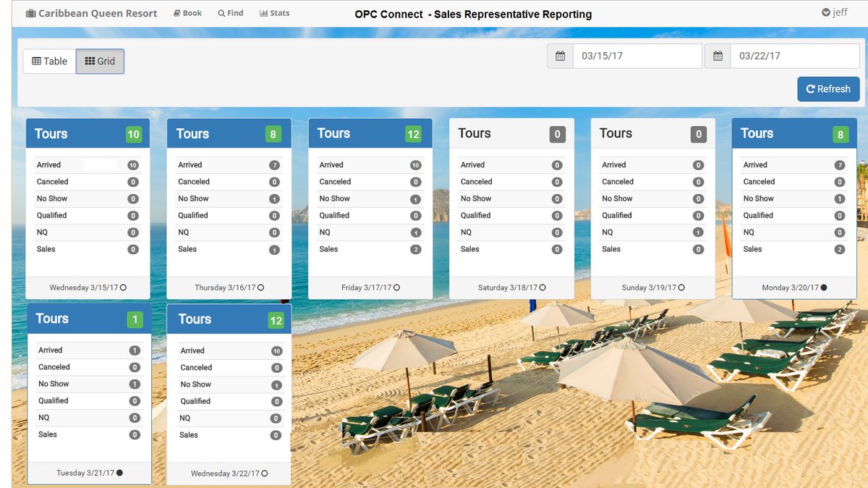Toggle the circle next to Sunday 3/19/17
The height and width of the screenshot is (488, 868).
point(681,287)
